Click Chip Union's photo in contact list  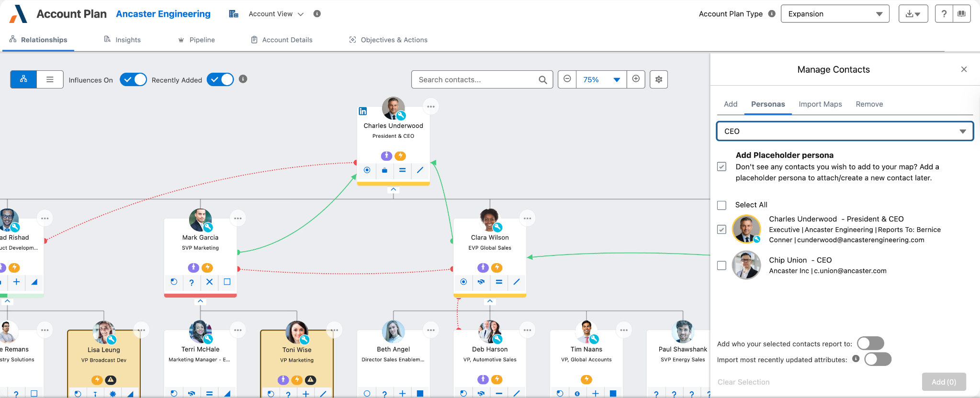[746, 265]
